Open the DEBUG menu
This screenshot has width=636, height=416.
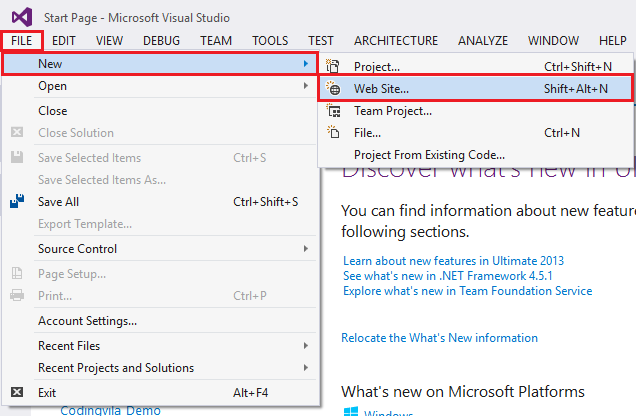(161, 41)
